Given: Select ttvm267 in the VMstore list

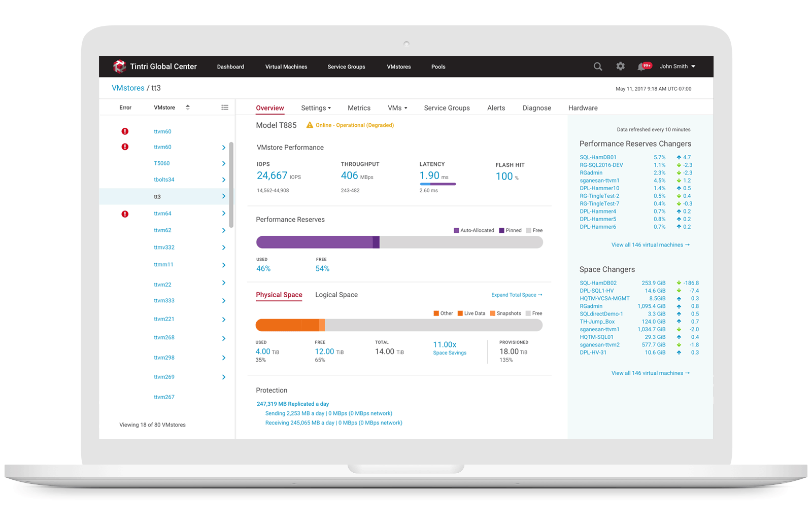Looking at the screenshot, I should (164, 397).
